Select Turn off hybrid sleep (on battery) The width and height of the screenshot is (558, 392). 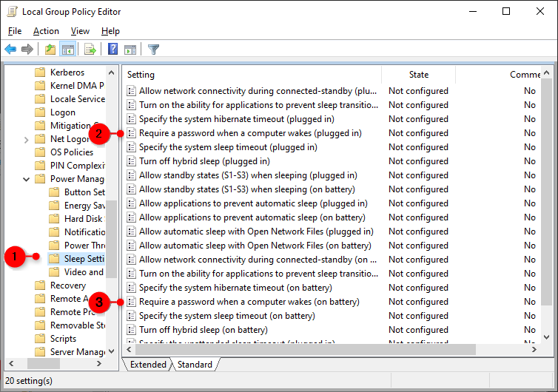(203, 330)
